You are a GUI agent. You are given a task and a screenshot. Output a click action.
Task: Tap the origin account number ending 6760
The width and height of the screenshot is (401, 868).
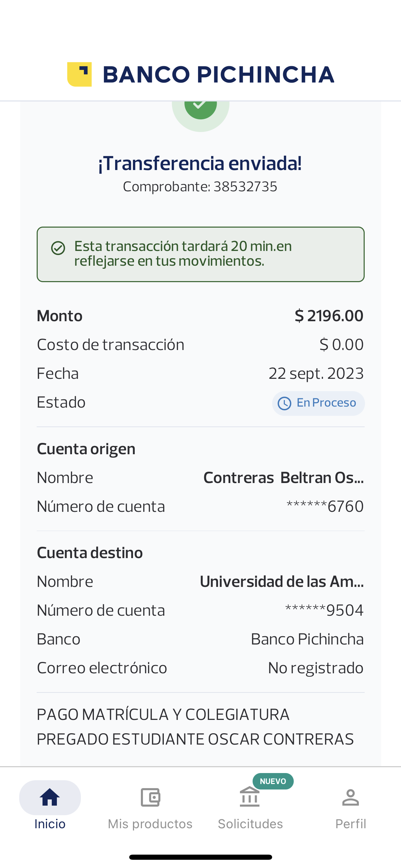325,506
